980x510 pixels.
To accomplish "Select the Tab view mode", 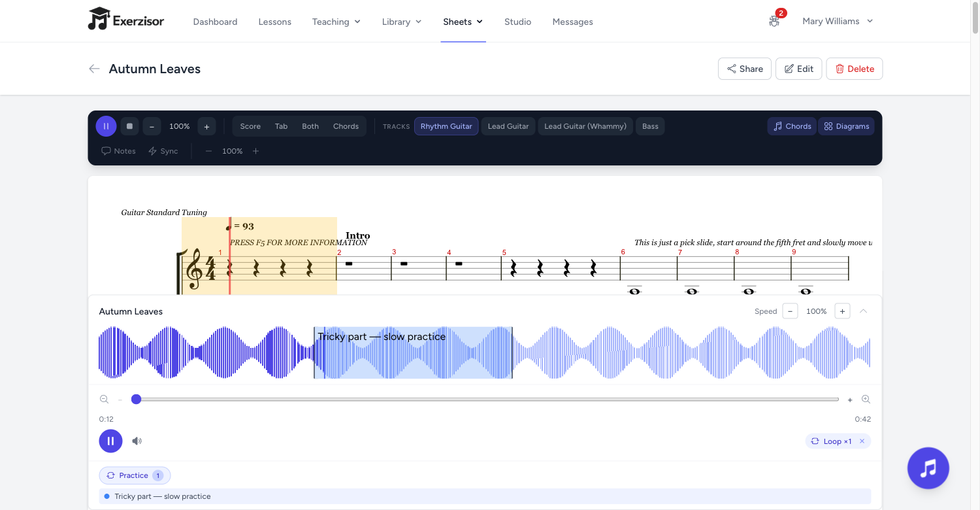I will pos(281,126).
